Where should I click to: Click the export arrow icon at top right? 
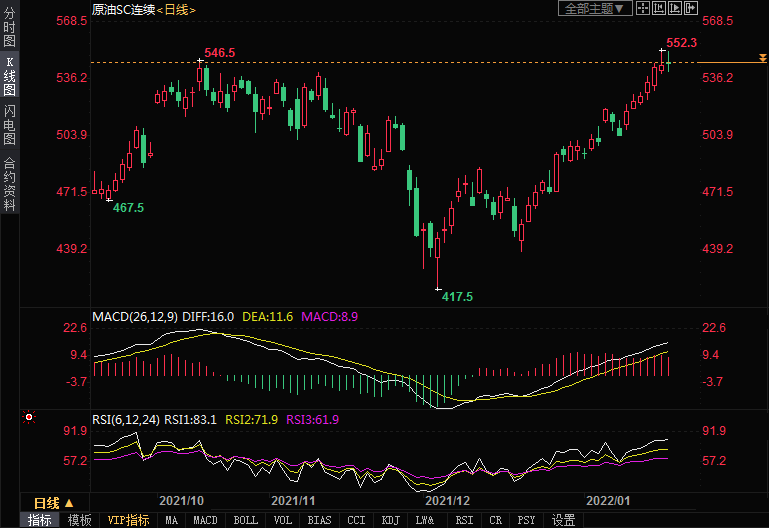(691, 9)
